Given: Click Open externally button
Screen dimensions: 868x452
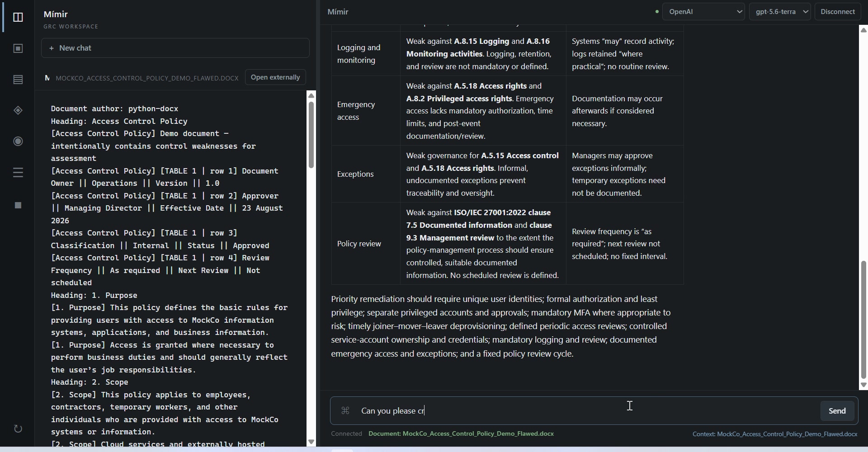Looking at the screenshot, I should tap(275, 77).
